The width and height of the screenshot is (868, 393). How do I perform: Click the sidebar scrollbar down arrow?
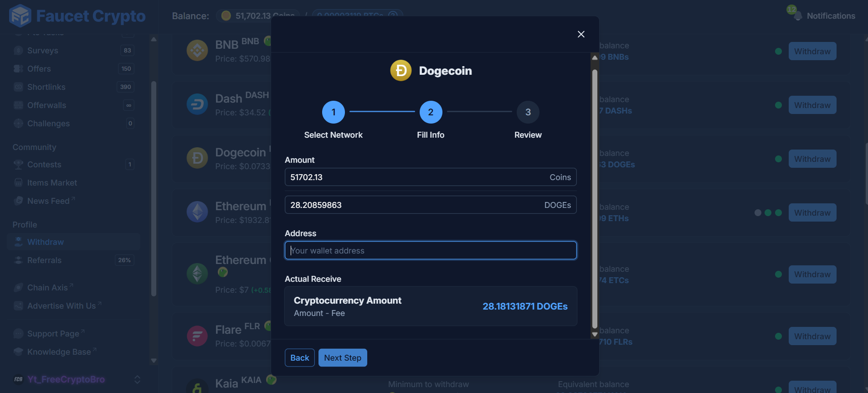coord(154,361)
